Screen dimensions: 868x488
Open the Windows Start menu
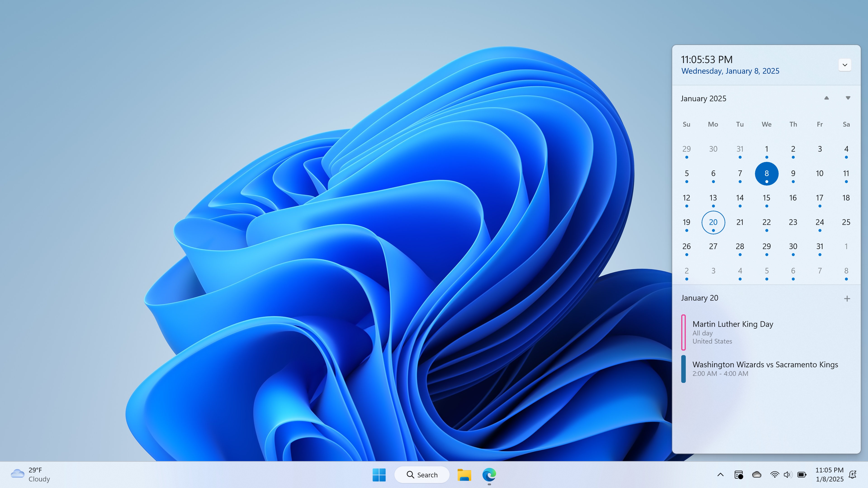[x=379, y=475]
